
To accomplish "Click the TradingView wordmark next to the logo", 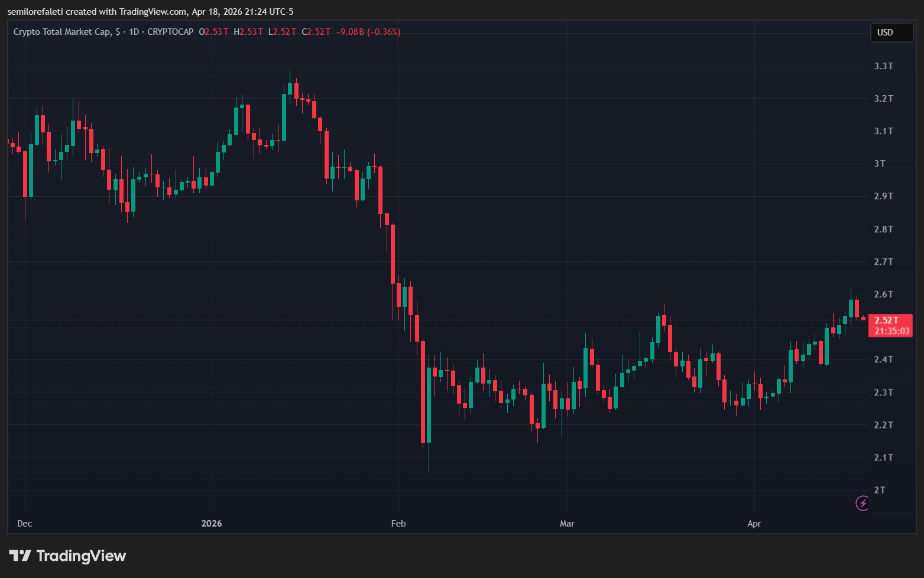I will coord(81,556).
